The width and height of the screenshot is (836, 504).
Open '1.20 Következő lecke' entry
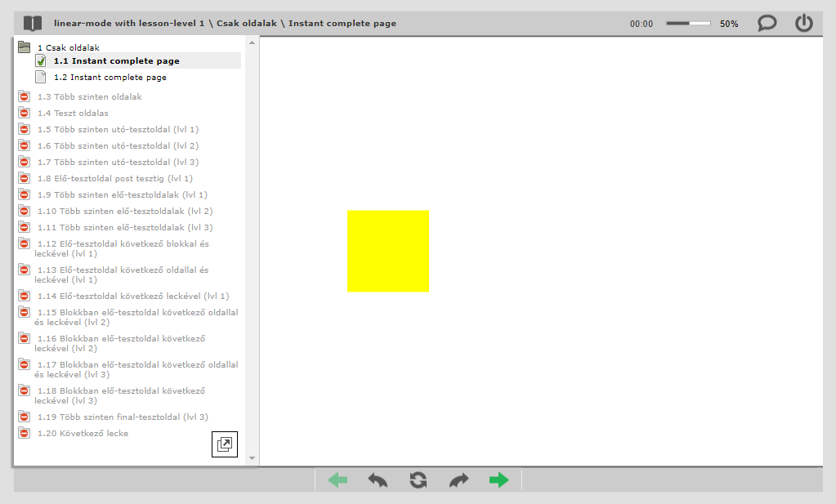coord(83,434)
